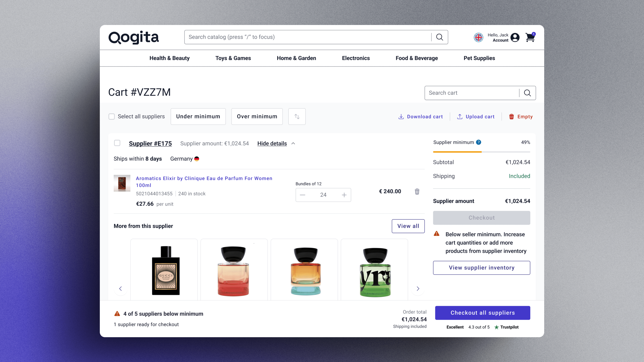Open the Electronics category

tap(356, 58)
